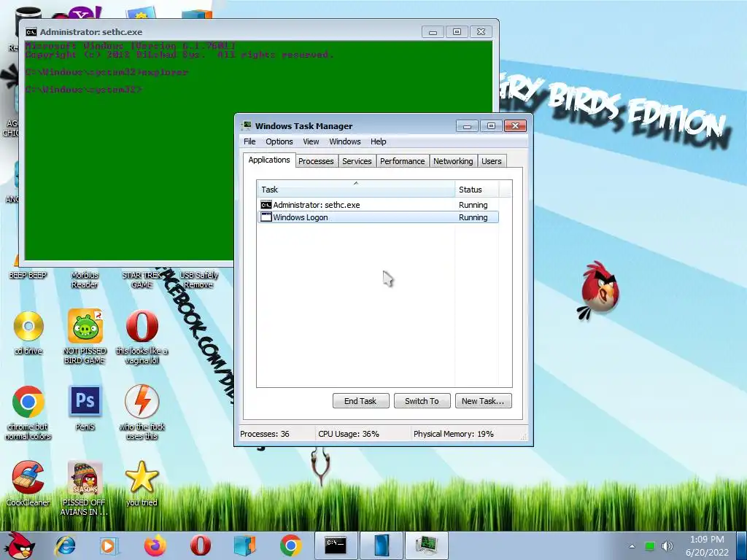Click the green system tray icon

tap(649, 546)
